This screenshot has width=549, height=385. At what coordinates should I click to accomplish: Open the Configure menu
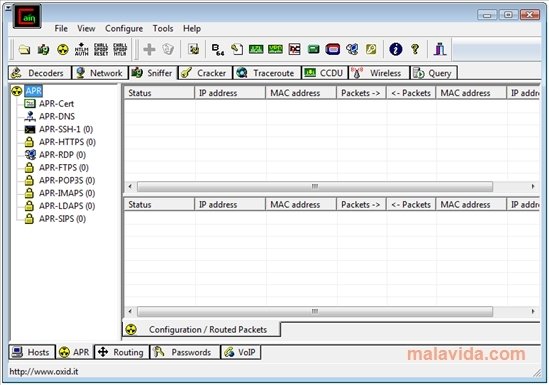(124, 28)
